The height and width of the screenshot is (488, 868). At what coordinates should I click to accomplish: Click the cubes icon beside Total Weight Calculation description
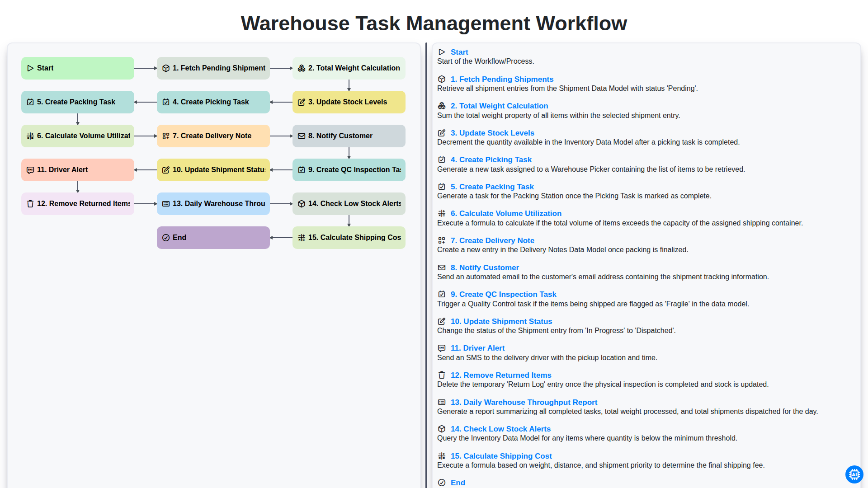(442, 106)
